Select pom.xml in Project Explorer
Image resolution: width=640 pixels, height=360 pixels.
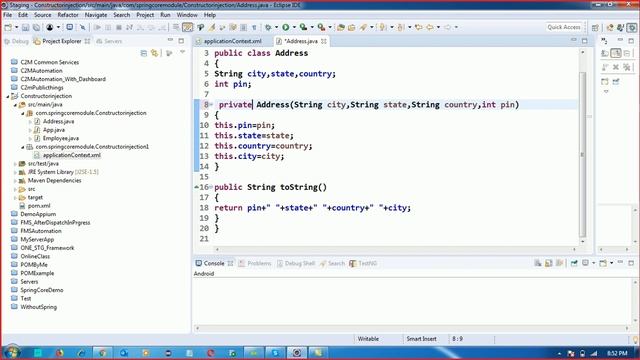click(39, 206)
